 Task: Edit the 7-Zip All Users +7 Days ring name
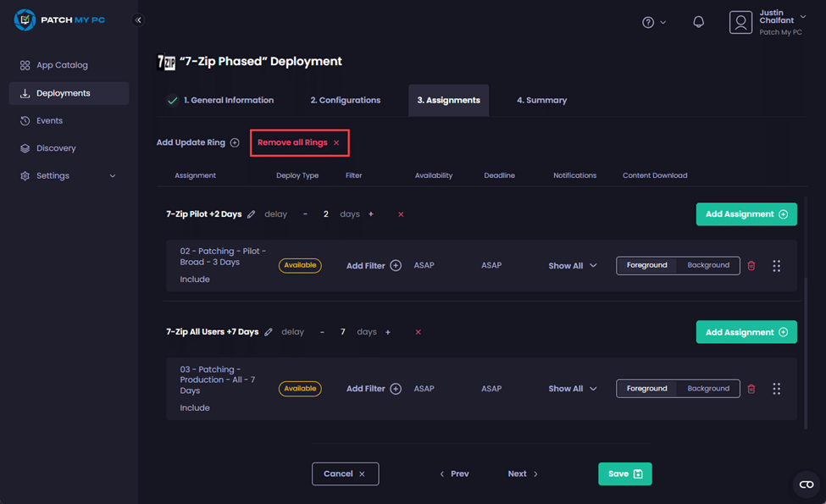[x=269, y=332]
